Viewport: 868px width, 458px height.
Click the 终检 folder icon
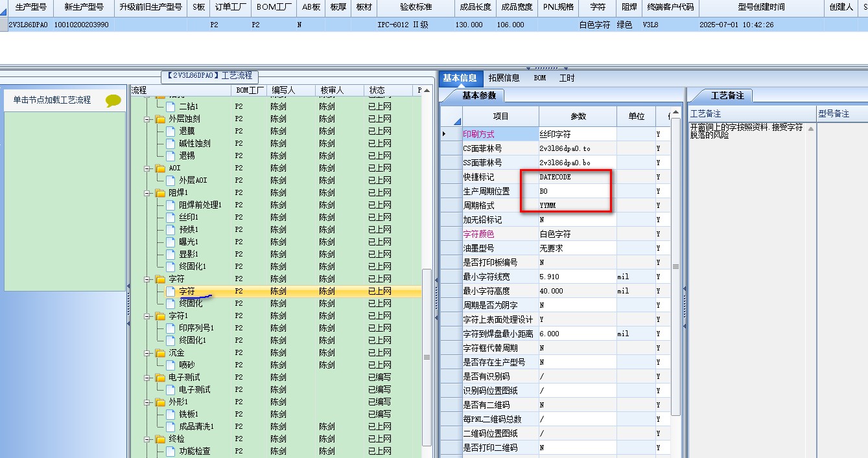tap(160, 439)
